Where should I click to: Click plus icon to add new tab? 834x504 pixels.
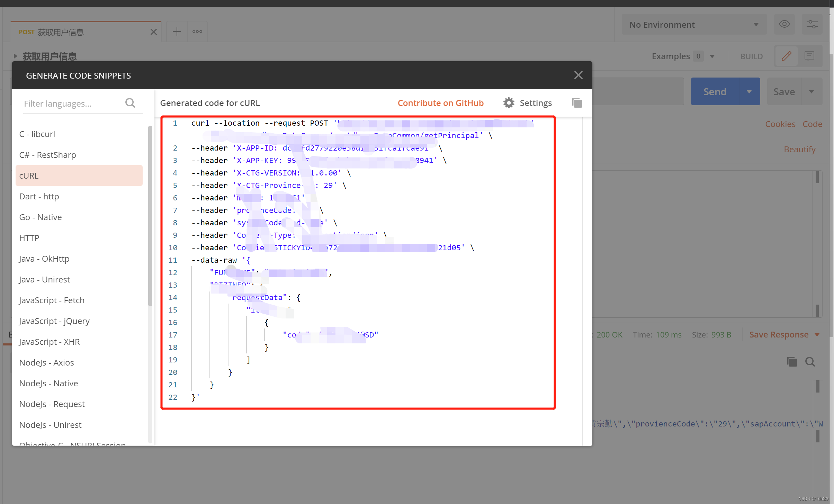point(177,31)
